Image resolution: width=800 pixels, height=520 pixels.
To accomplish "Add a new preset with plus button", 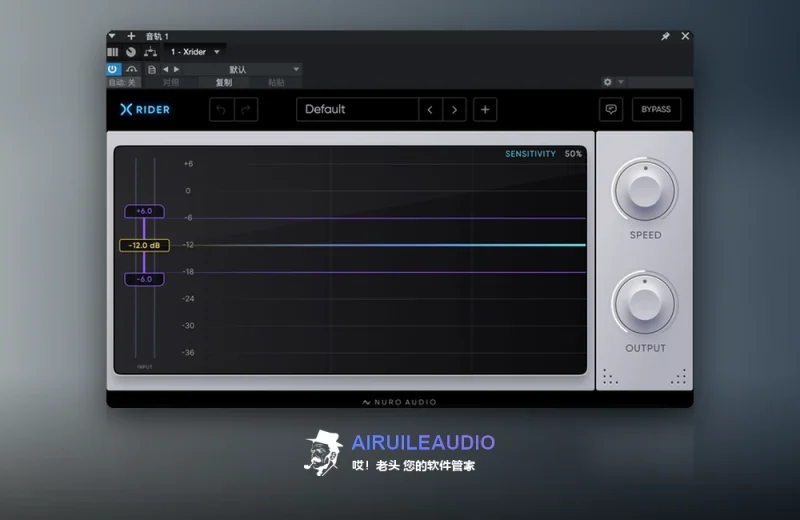I will click(x=485, y=109).
